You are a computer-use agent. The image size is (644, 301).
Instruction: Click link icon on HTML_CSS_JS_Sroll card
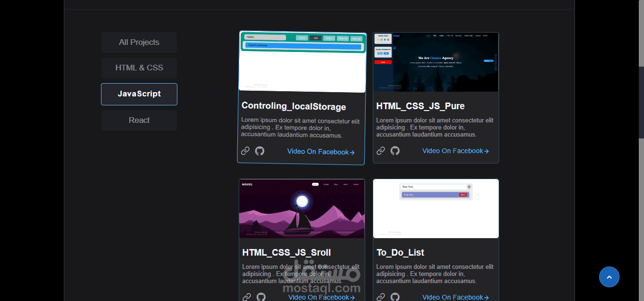point(247,297)
